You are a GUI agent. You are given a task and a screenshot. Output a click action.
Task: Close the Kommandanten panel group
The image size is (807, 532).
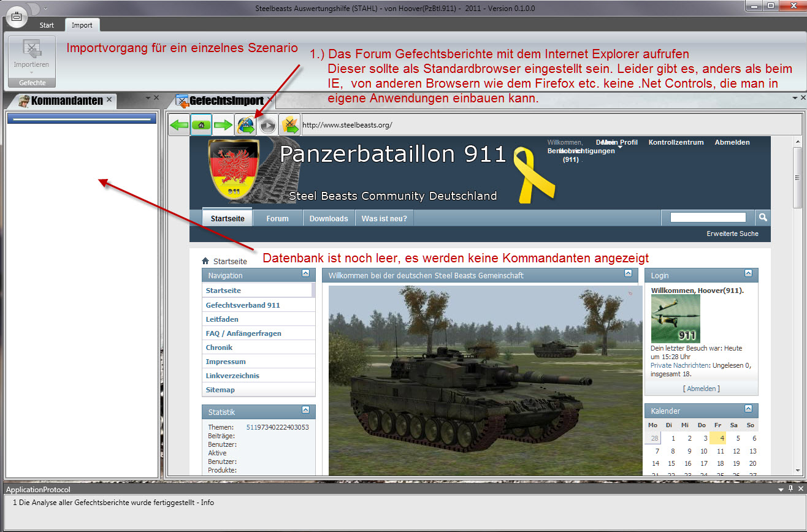tap(156, 97)
